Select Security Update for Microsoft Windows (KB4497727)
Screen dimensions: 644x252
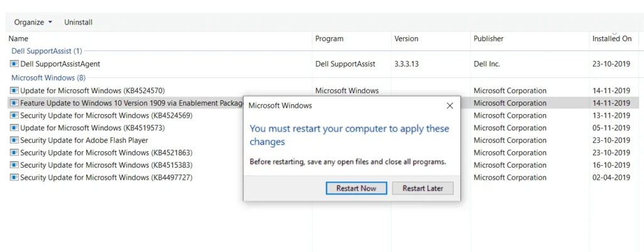[x=106, y=178]
